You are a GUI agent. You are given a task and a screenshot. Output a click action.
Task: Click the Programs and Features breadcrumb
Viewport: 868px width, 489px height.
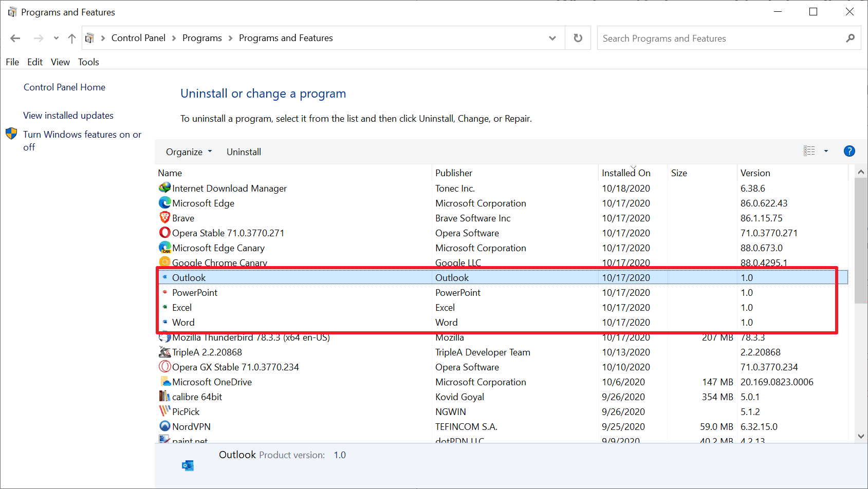(x=286, y=38)
